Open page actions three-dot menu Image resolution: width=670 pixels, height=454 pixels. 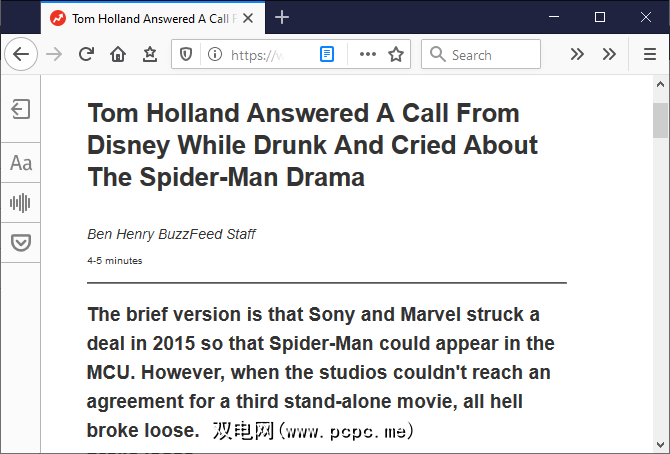[x=367, y=55]
